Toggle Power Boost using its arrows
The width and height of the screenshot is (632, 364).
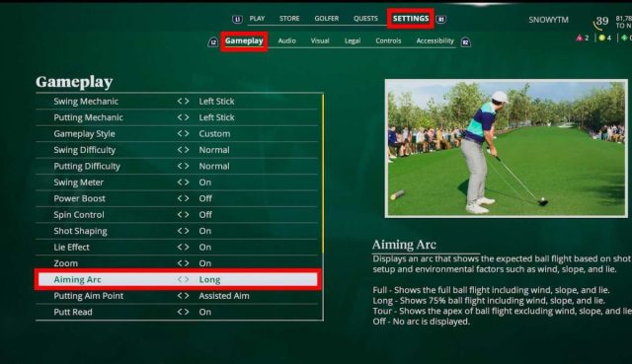(x=183, y=198)
